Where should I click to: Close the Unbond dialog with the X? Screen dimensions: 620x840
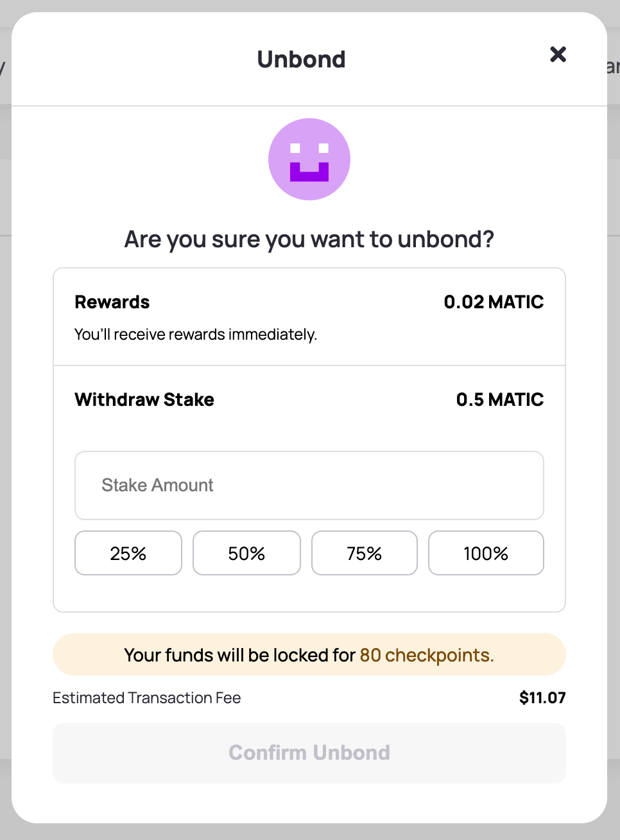[558, 55]
